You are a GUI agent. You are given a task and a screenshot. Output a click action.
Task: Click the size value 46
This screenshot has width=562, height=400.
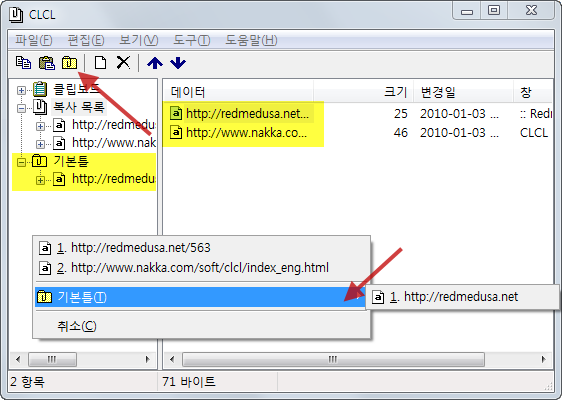(x=401, y=133)
